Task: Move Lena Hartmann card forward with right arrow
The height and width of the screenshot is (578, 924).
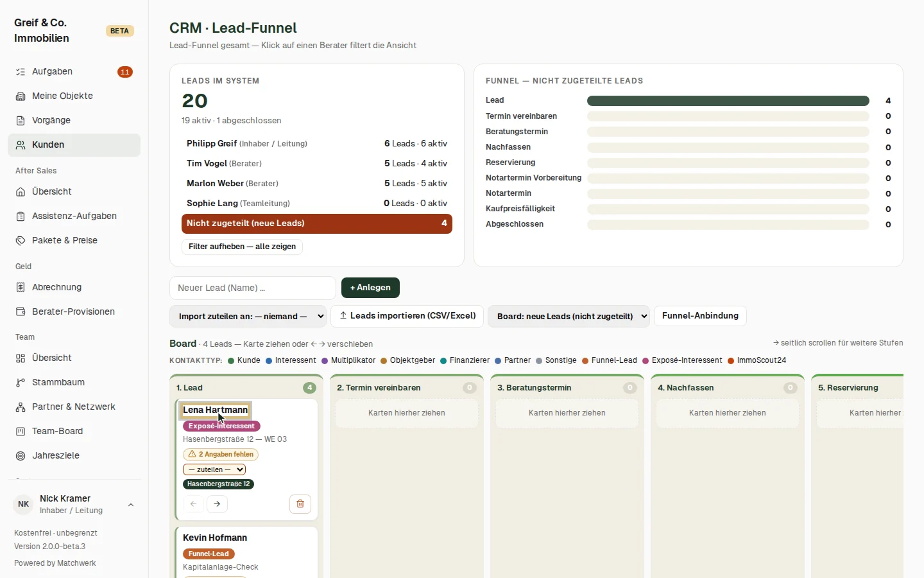Action: 217,504
